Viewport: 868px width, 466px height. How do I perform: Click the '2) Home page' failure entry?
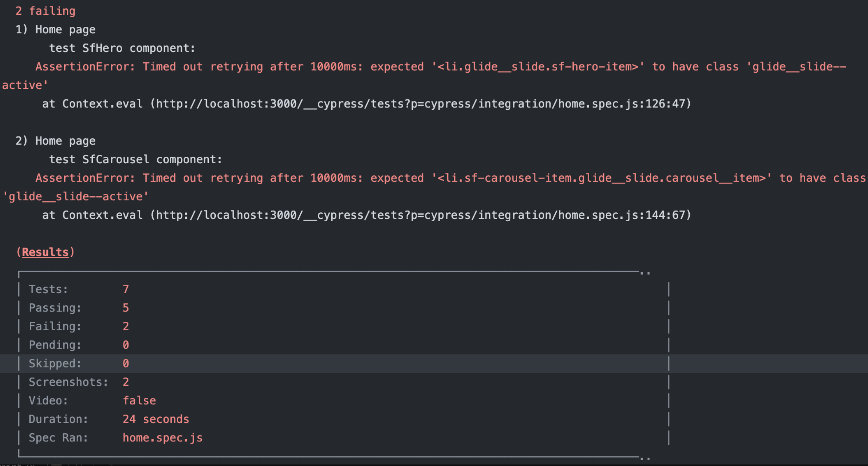[55, 141]
